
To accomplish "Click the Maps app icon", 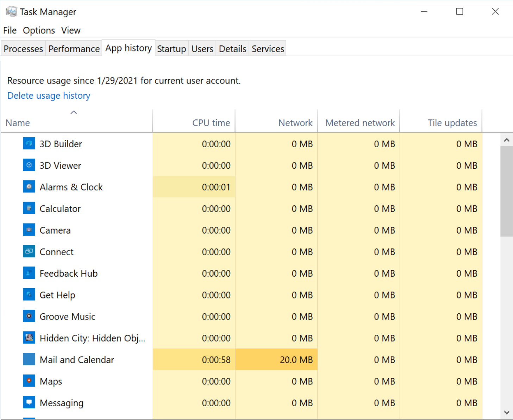I will pyautogui.click(x=29, y=381).
